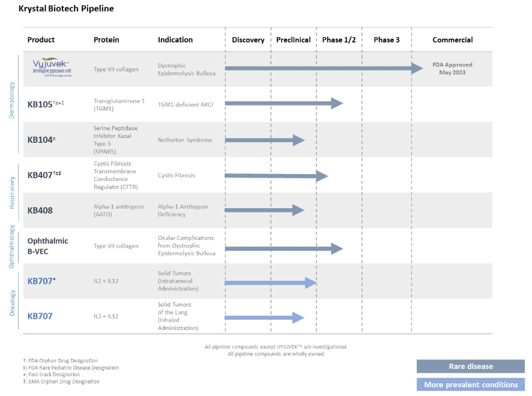The height and width of the screenshot is (396, 532).
Task: Click the Netherton Syndrome progress arrow
Action: coord(264,140)
